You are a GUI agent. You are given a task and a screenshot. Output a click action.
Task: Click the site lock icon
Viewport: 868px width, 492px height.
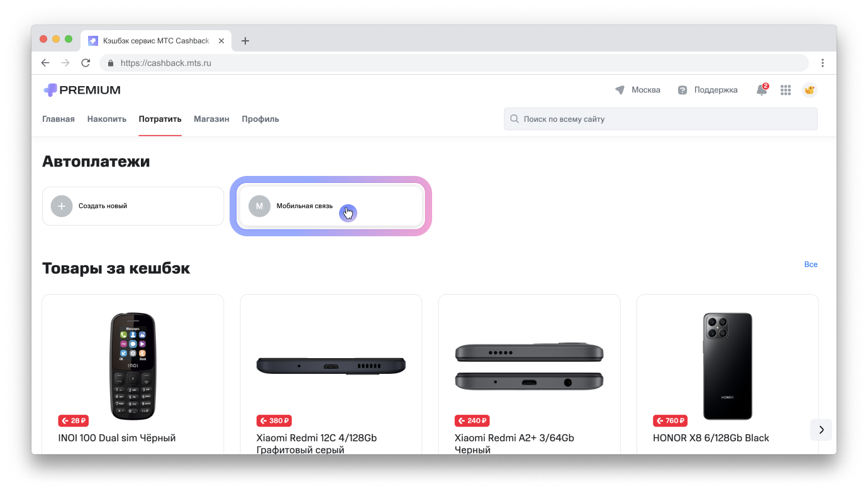(111, 63)
